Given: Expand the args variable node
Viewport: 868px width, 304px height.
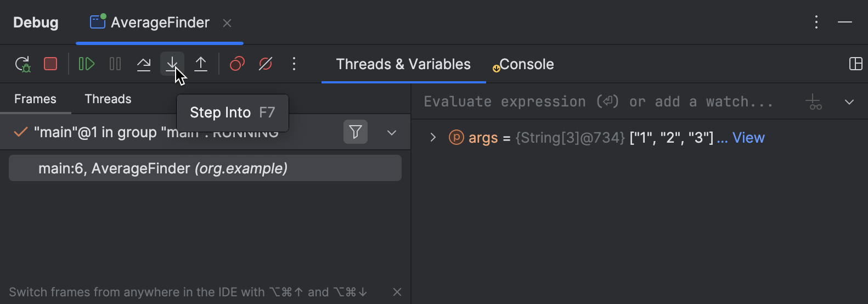Looking at the screenshot, I should click(x=433, y=137).
